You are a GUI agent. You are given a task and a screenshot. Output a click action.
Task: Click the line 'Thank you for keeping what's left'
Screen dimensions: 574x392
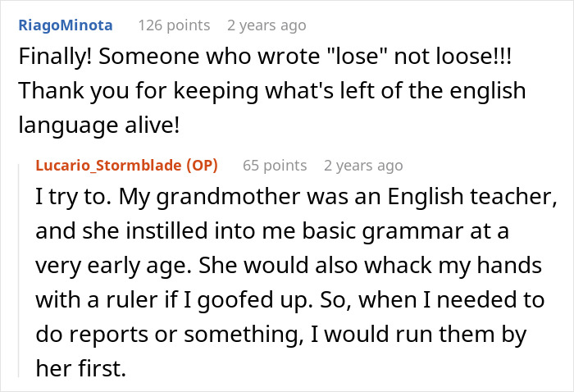(272, 91)
